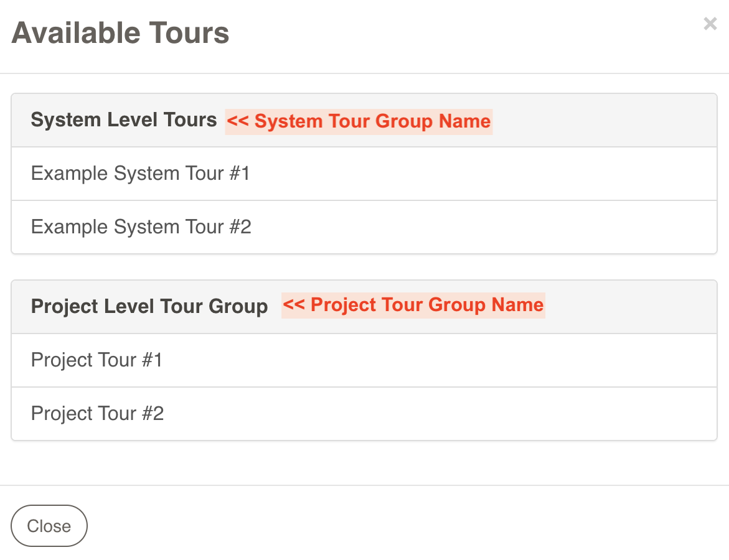
Task: Dismiss the dialog with the X icon
Action: (710, 24)
